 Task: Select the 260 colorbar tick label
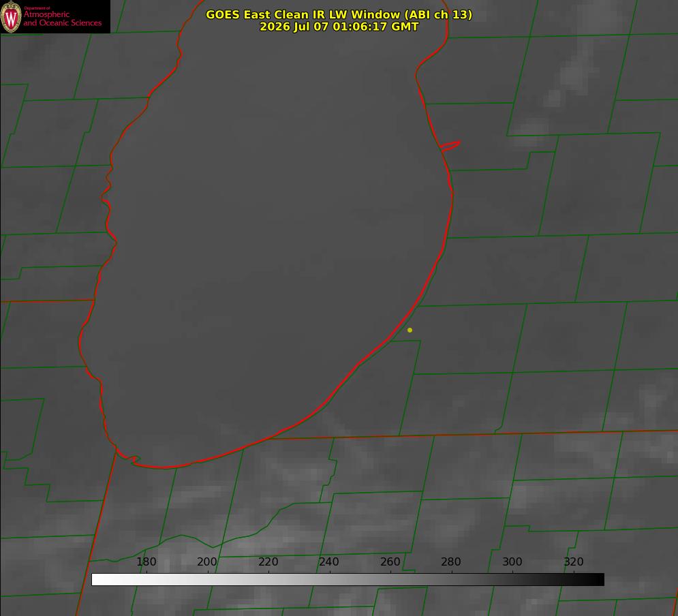click(390, 561)
